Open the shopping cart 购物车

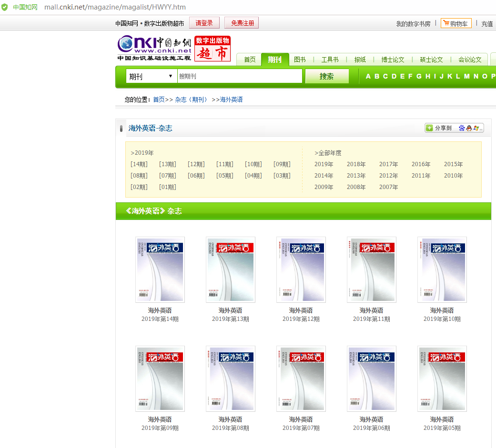coord(456,23)
